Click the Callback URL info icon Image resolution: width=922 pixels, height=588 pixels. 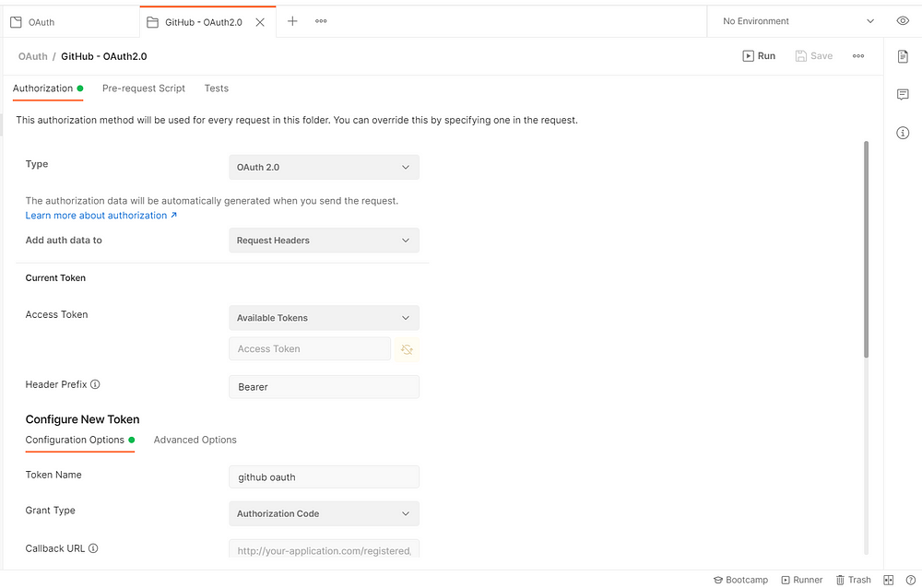(x=93, y=548)
